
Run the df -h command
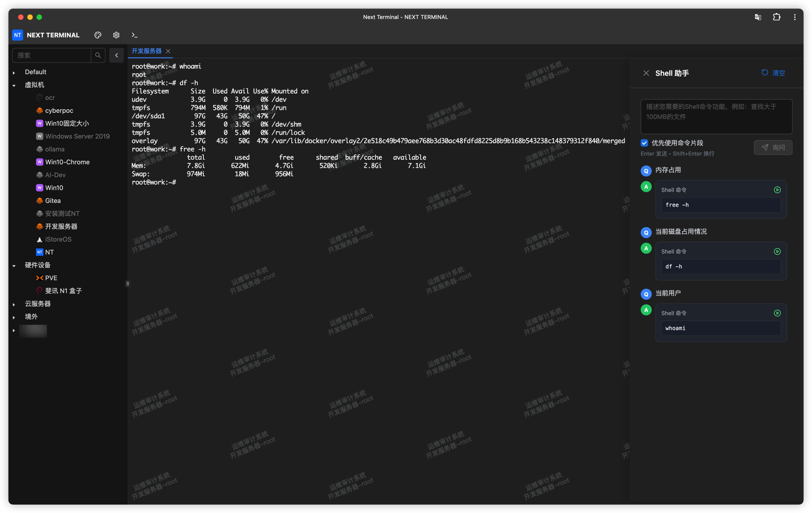[777, 252]
